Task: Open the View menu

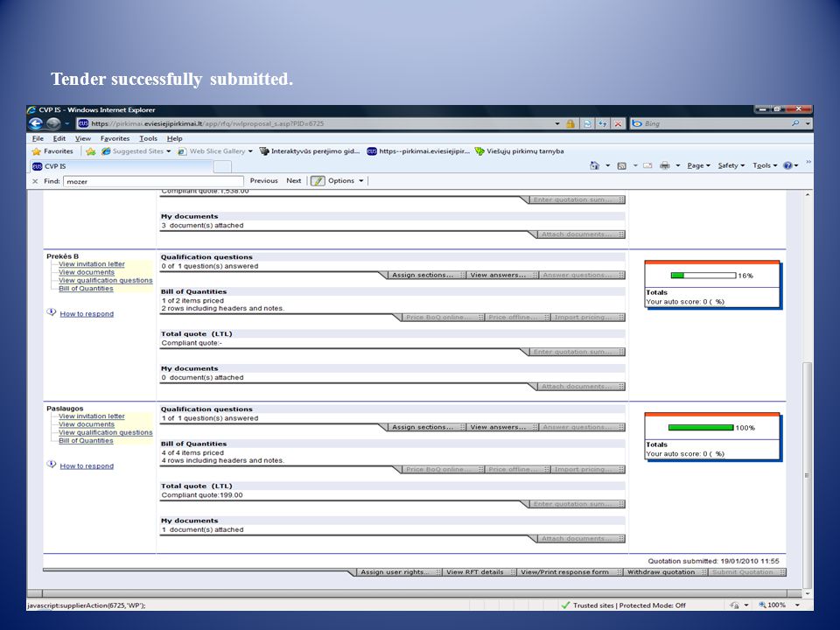Action: coord(83,138)
